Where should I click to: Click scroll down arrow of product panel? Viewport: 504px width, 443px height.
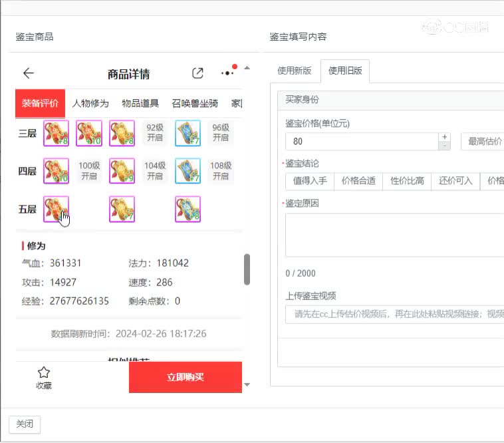(247, 384)
